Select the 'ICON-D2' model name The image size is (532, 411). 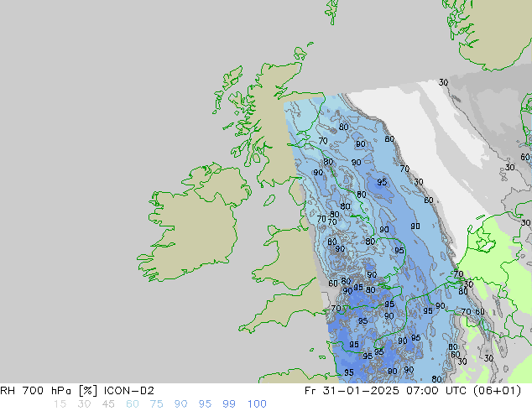tap(129, 391)
